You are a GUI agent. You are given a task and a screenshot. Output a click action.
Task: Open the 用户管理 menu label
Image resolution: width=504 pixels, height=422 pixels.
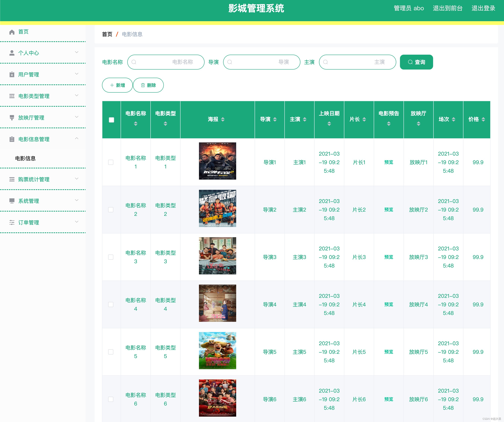pyautogui.click(x=28, y=75)
